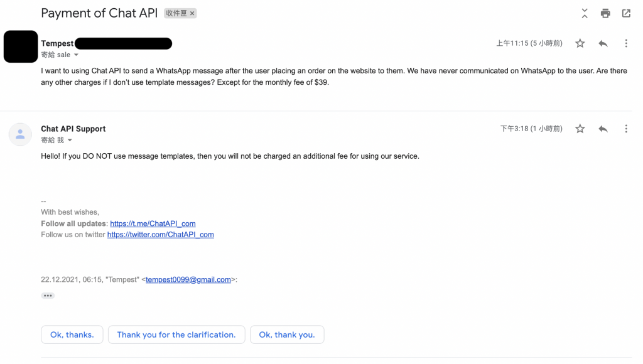The width and height of the screenshot is (643, 364).
Task: Choose 'Ok, thanks.' smart reply
Action: [x=72, y=335]
